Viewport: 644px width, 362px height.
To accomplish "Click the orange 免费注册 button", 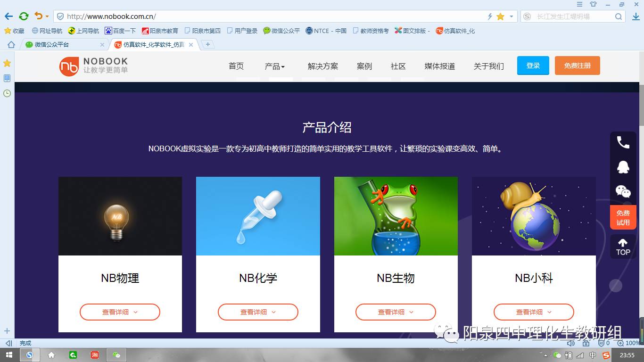I will click(578, 66).
